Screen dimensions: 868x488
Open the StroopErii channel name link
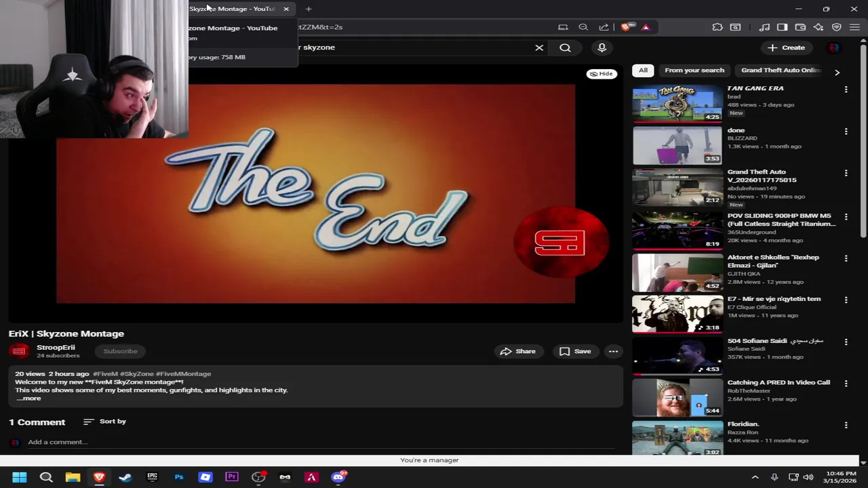[56, 347]
